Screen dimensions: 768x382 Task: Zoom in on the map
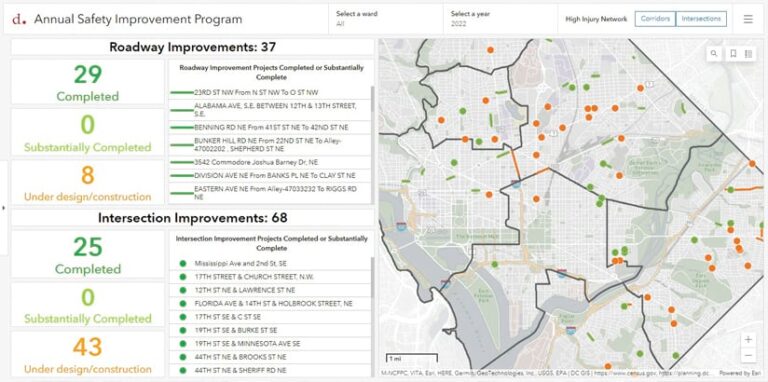pyautogui.click(x=748, y=339)
